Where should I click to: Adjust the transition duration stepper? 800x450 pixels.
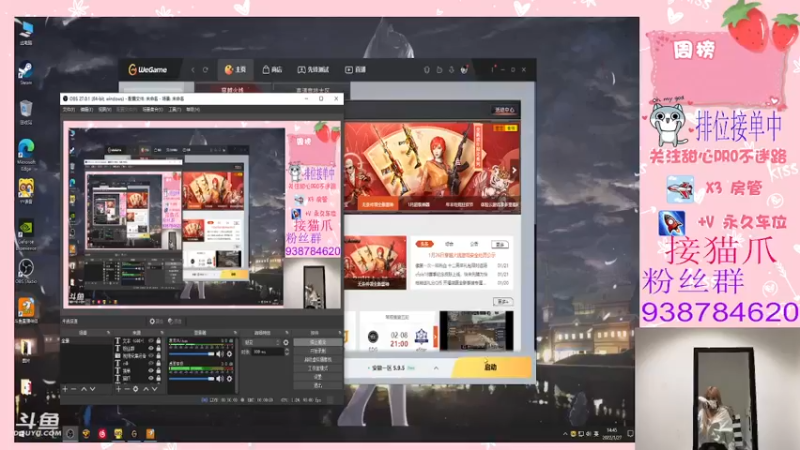click(x=286, y=352)
